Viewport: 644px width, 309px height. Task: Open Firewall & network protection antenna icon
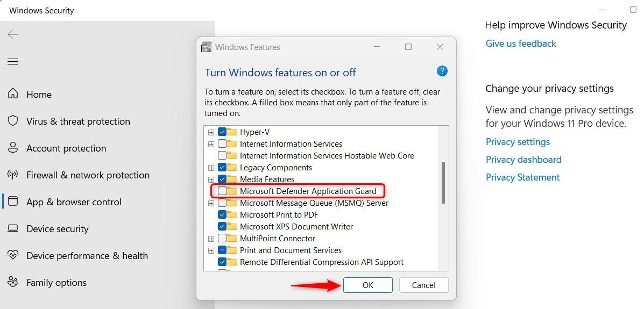click(x=13, y=175)
